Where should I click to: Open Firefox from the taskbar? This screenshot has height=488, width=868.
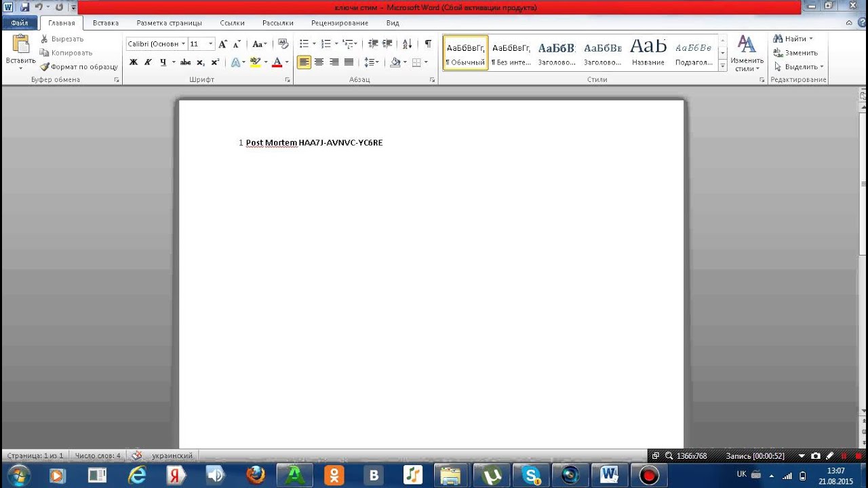click(x=256, y=475)
